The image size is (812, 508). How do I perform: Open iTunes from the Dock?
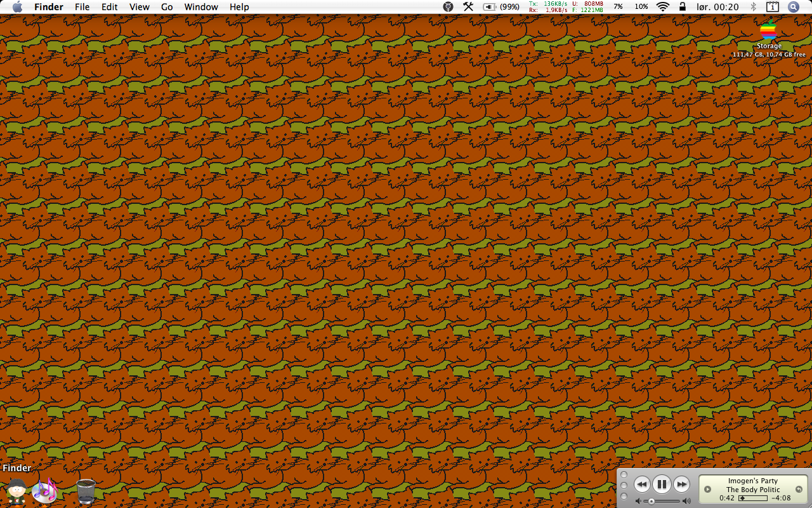coord(44,491)
